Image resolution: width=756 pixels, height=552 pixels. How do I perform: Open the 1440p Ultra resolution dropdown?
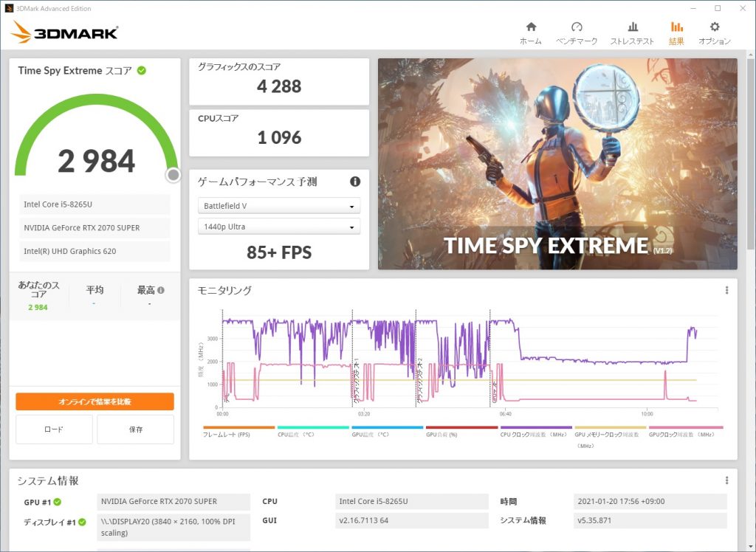tap(278, 227)
